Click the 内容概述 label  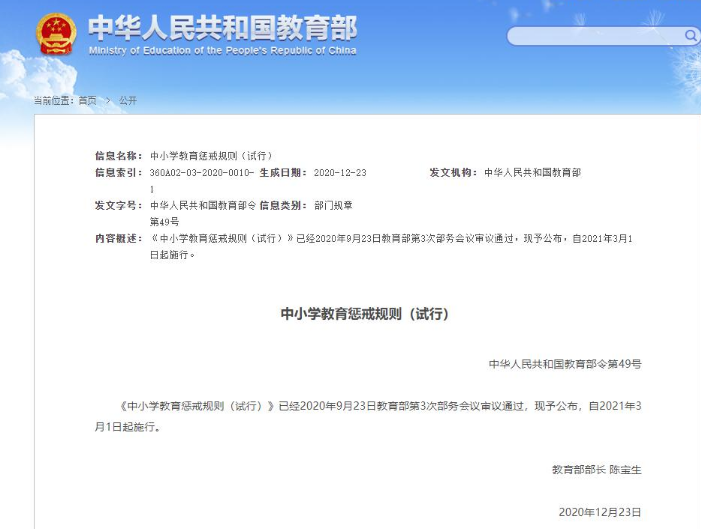click(x=118, y=238)
